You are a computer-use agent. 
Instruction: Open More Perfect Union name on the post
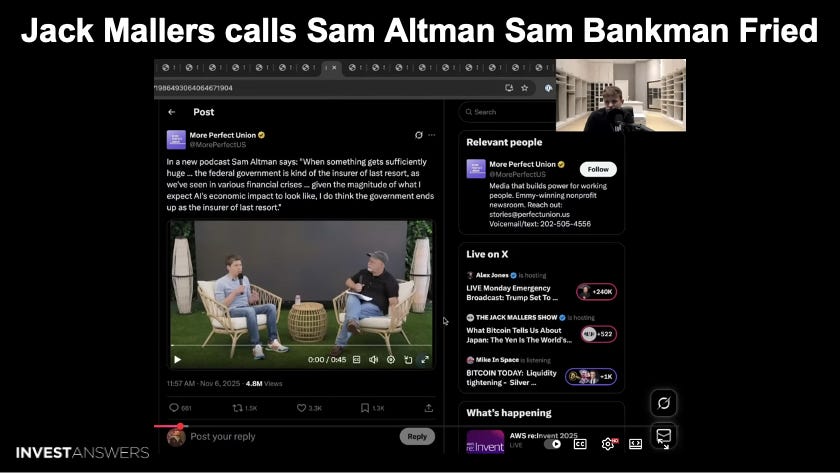222,135
